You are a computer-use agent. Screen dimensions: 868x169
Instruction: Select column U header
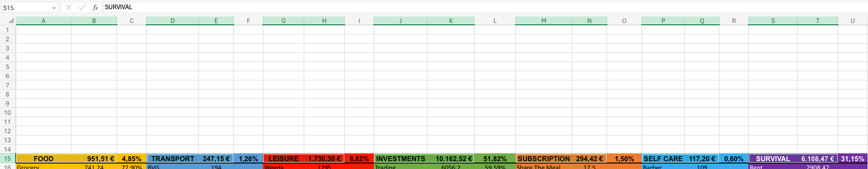point(853,21)
